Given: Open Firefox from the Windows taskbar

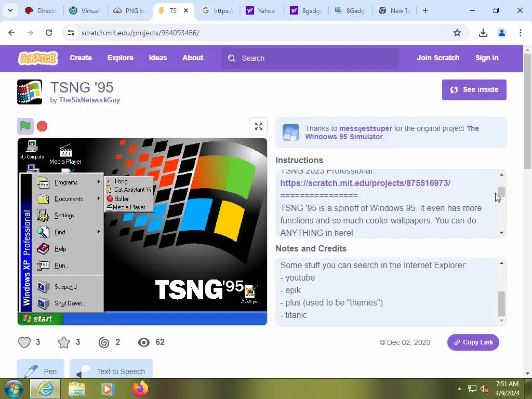Looking at the screenshot, I should coord(140,389).
